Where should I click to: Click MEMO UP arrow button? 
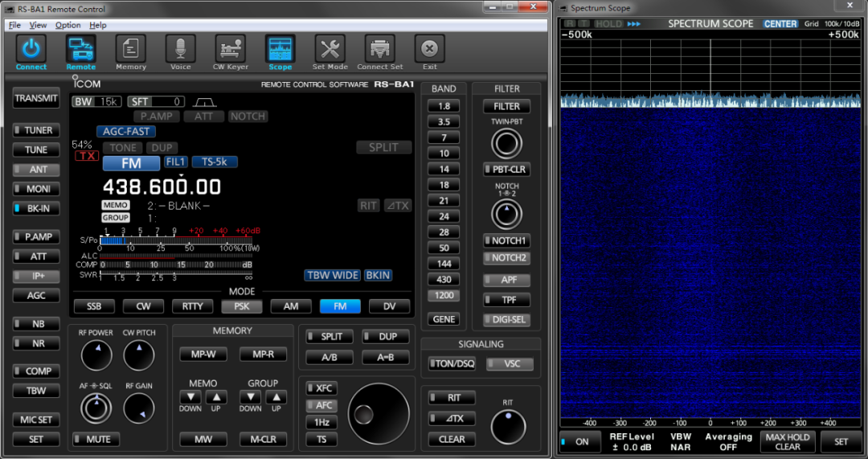[x=216, y=397]
